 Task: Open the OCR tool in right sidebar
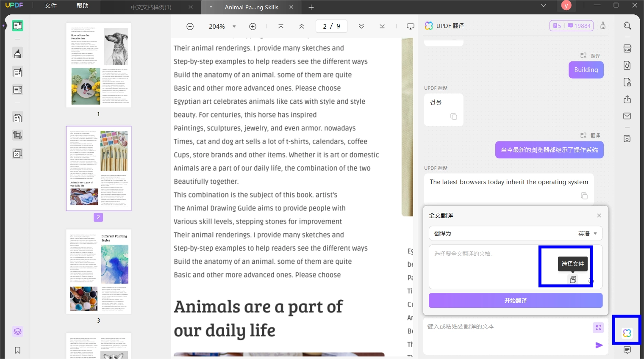(x=627, y=49)
